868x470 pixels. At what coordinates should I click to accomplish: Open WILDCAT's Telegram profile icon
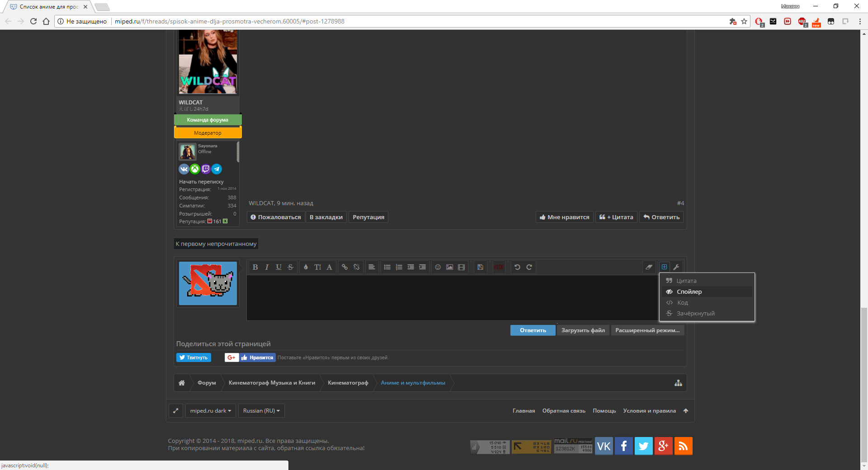(217, 169)
